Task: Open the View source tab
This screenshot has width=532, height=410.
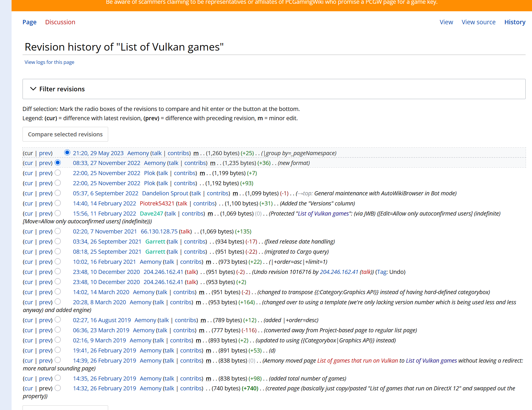Action: (x=479, y=22)
